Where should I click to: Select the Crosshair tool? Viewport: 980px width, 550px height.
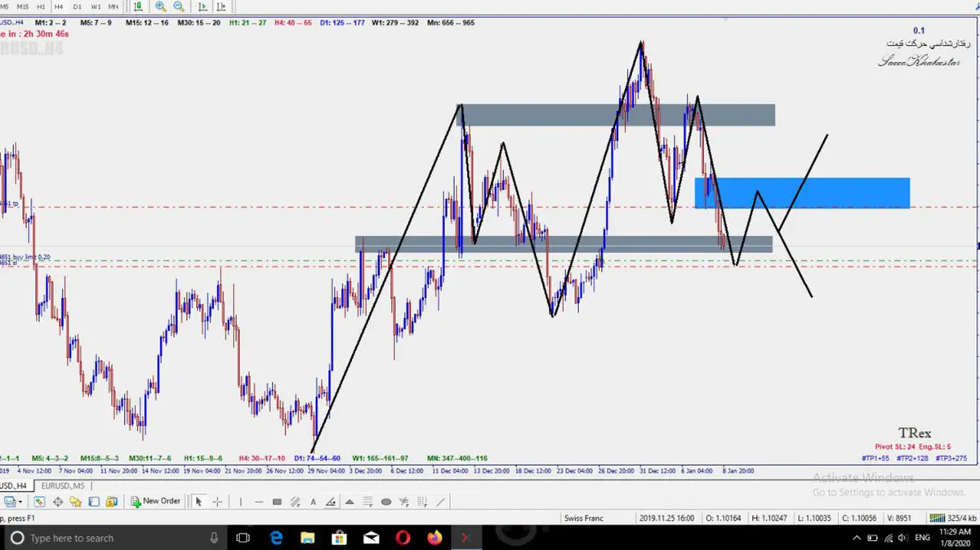pyautogui.click(x=217, y=501)
